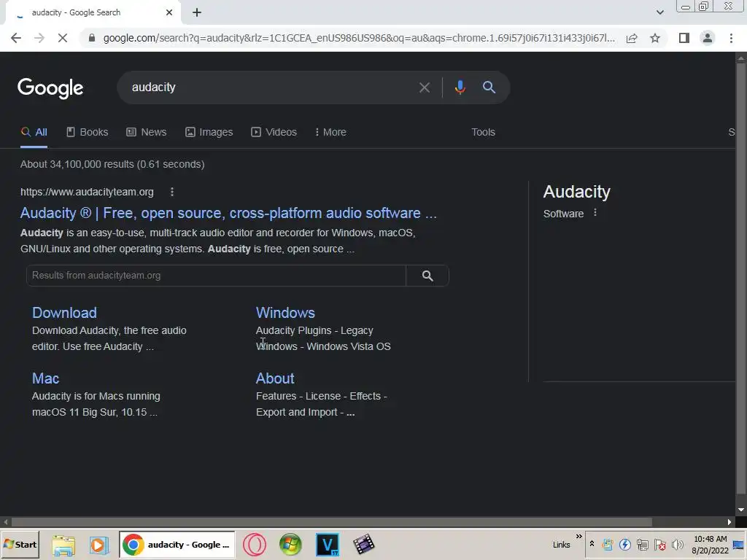Switch to the Images tab
This screenshot has width=747, height=560.
(x=209, y=133)
